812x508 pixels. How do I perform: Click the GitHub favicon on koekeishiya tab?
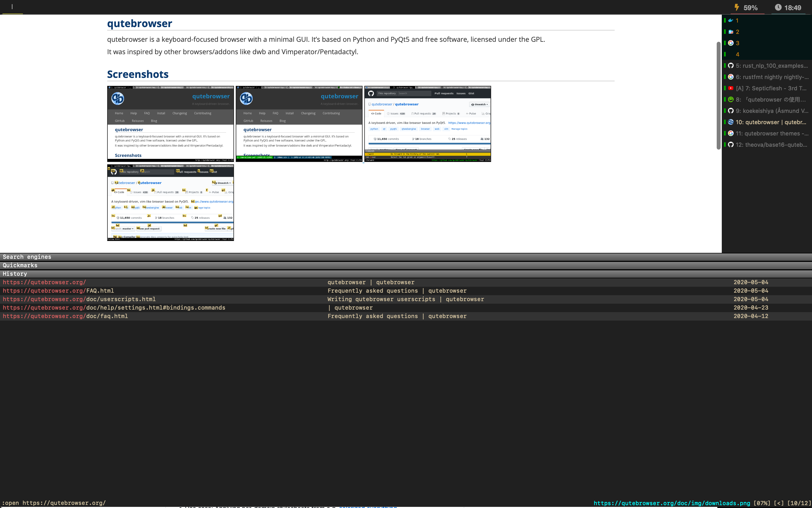(731, 111)
